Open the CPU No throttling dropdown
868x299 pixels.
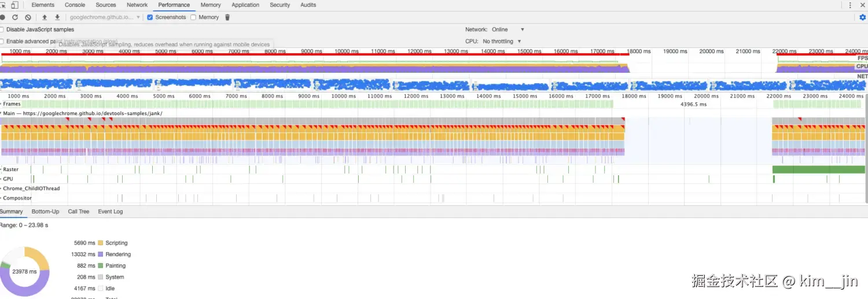pyautogui.click(x=502, y=42)
